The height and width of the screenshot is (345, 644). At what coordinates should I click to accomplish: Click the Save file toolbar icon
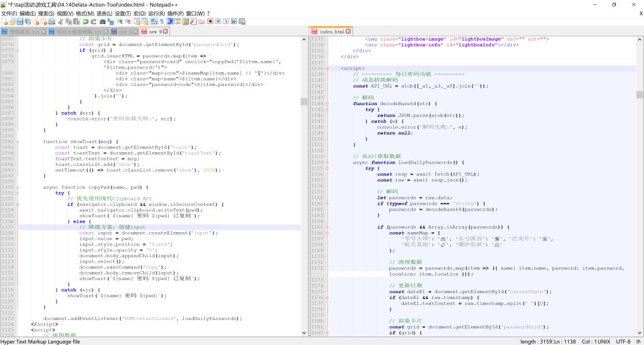(20, 21)
